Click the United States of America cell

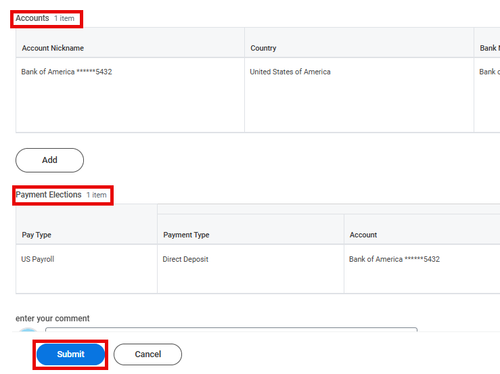coord(290,72)
